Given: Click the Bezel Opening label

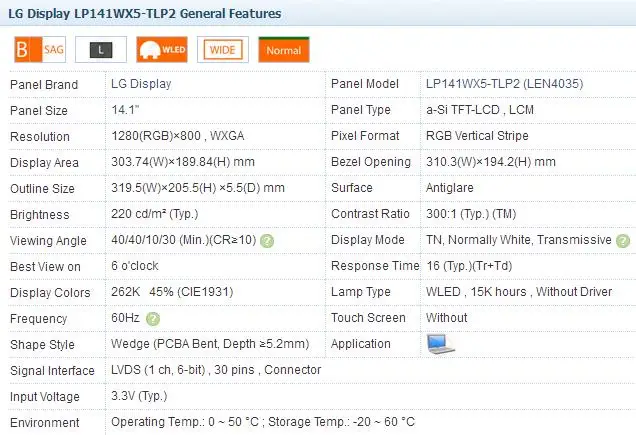Looking at the screenshot, I should [371, 162].
